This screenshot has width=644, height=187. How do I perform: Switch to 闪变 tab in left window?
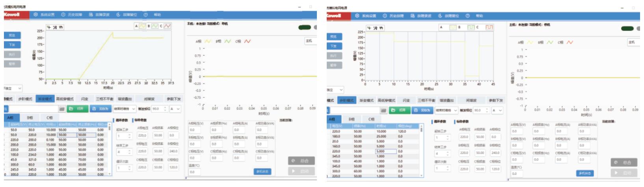tap(84, 99)
